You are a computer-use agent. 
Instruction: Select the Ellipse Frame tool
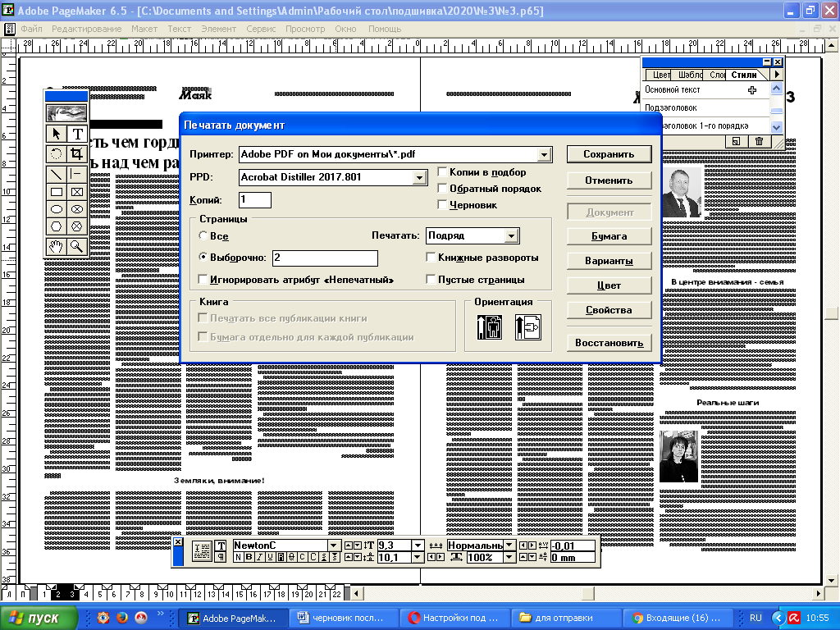point(77,209)
